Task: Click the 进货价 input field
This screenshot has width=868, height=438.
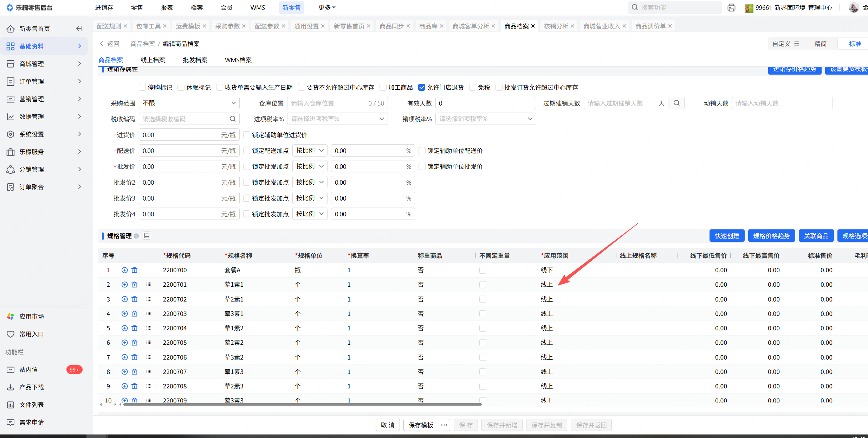Action: pos(180,135)
